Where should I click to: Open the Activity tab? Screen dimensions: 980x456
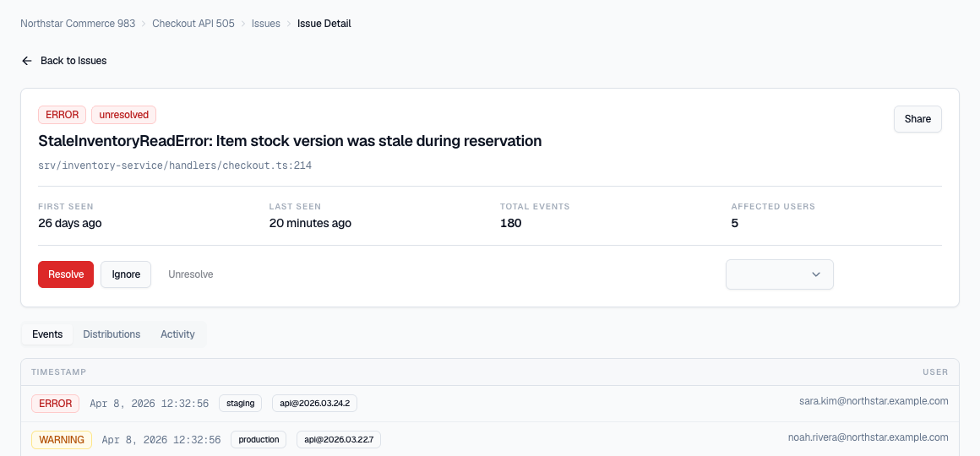pyautogui.click(x=177, y=334)
